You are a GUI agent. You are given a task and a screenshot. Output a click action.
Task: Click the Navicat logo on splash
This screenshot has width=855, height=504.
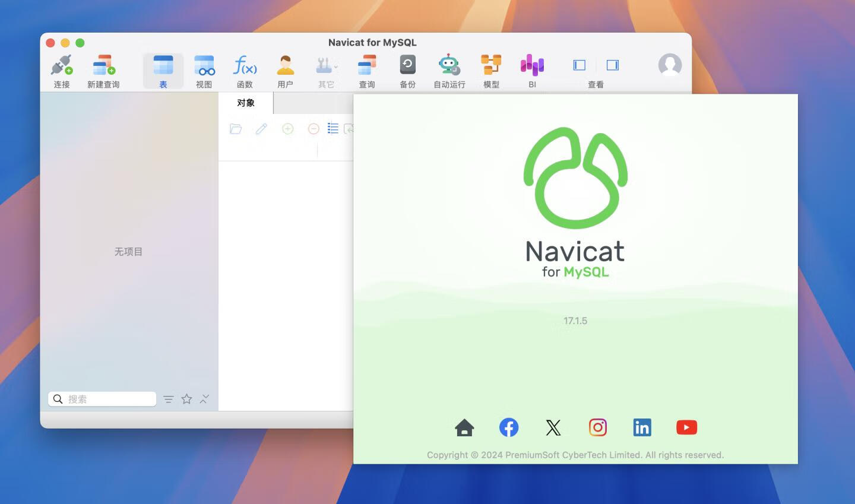click(575, 178)
